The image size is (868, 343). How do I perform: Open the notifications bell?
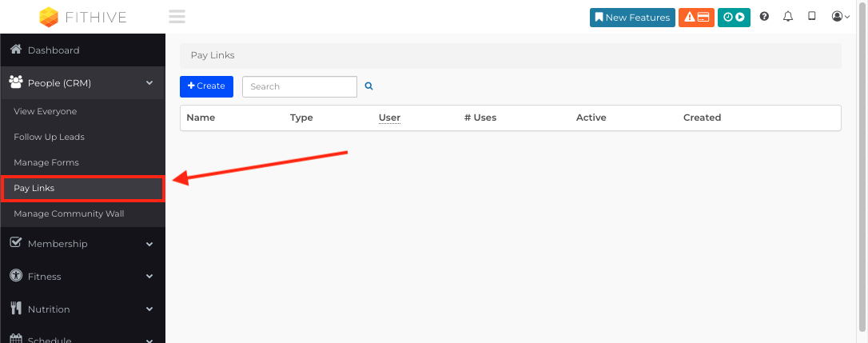click(788, 17)
